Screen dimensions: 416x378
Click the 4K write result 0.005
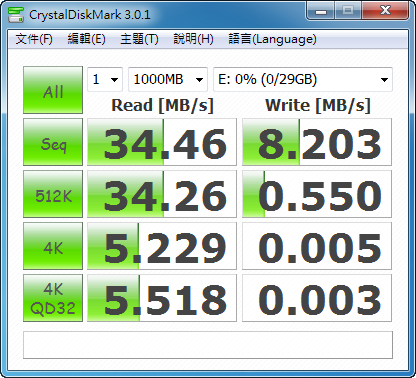[317, 246]
